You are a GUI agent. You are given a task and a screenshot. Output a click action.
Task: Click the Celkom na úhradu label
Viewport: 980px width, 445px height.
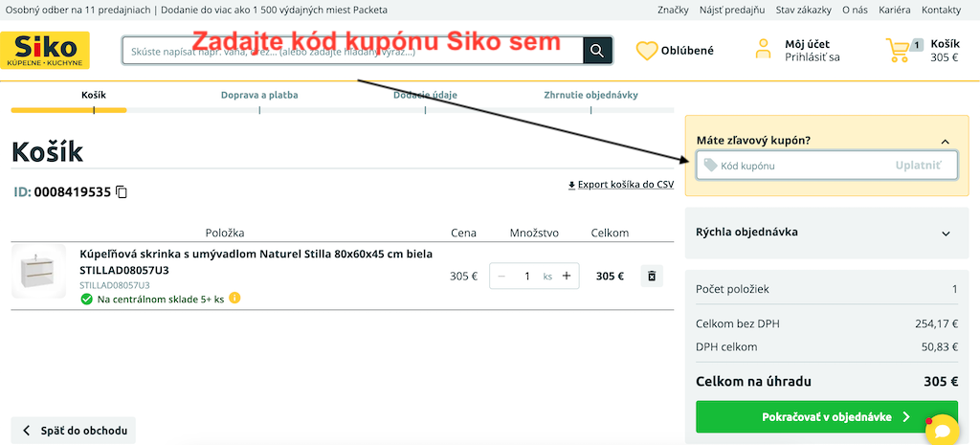[x=753, y=382]
